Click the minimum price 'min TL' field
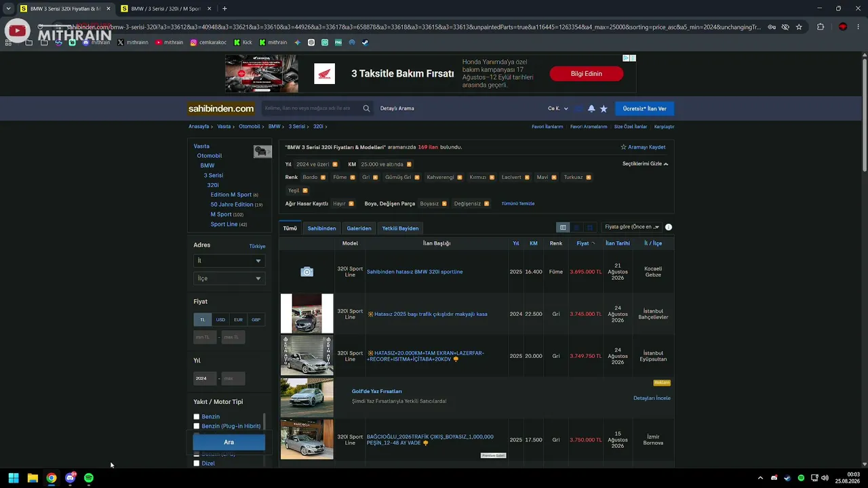This screenshot has height=488, width=868. pyautogui.click(x=205, y=337)
